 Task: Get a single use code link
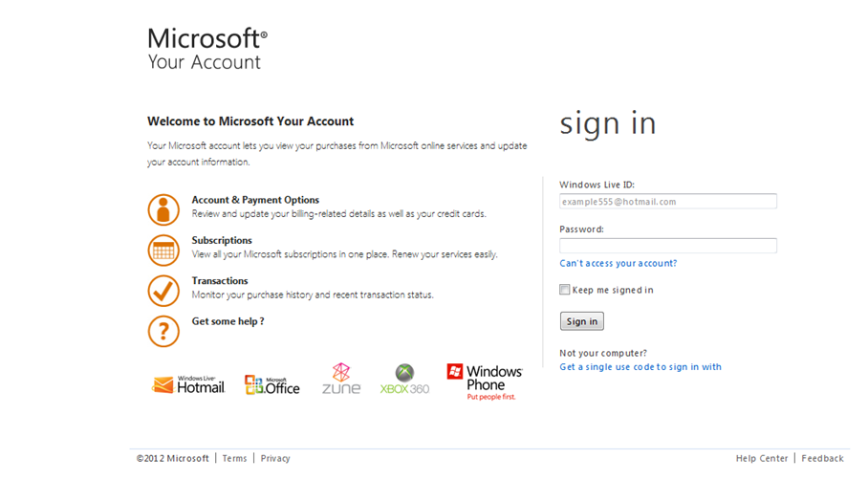click(x=640, y=367)
